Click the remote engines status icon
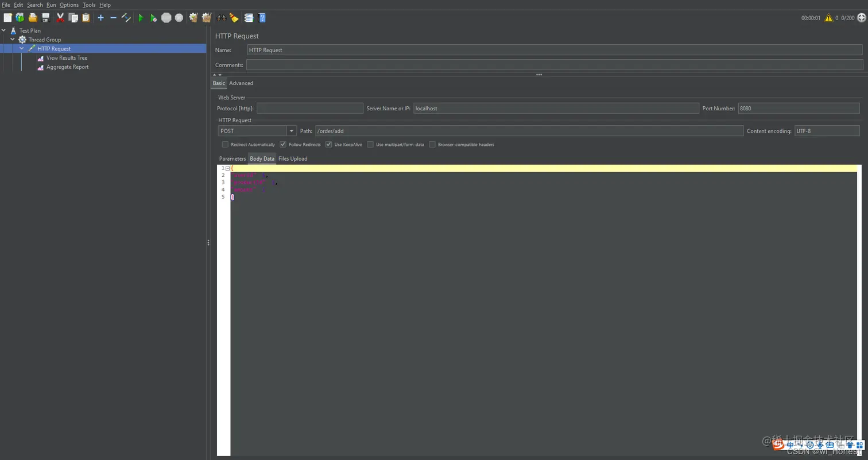868x460 pixels. pos(861,18)
